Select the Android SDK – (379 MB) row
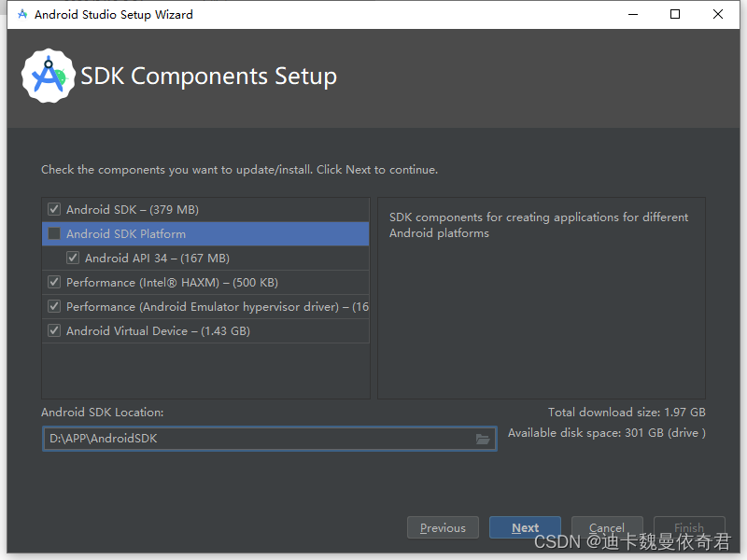 pyautogui.click(x=205, y=209)
